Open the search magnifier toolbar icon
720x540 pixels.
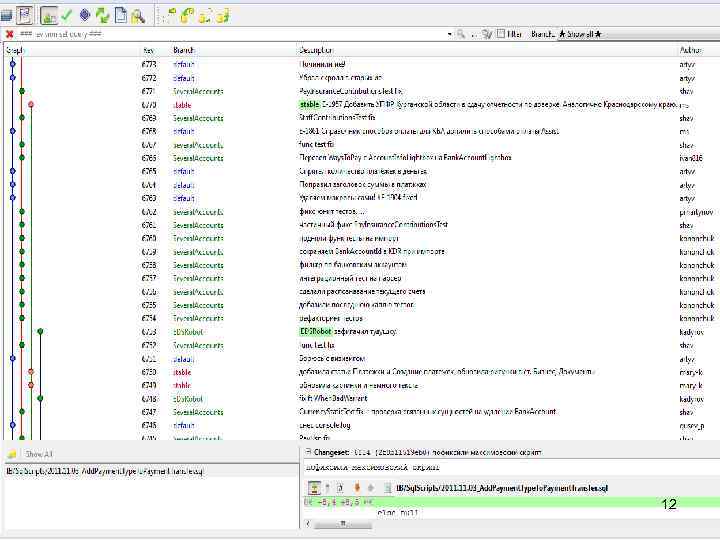pyautogui.click(x=138, y=17)
